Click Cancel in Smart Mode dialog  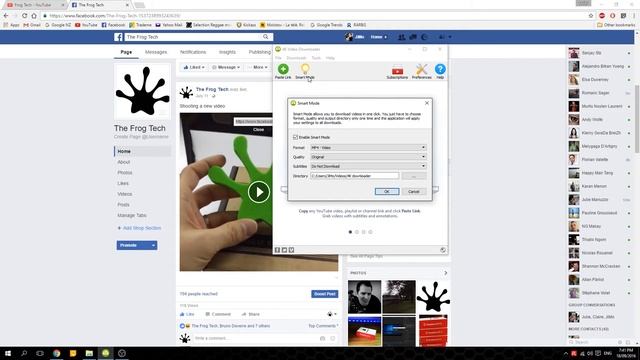[x=413, y=191]
